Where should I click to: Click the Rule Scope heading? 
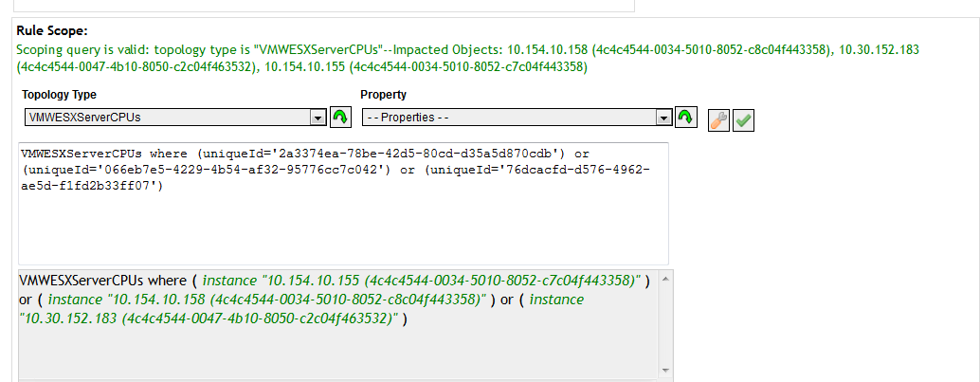(x=52, y=30)
